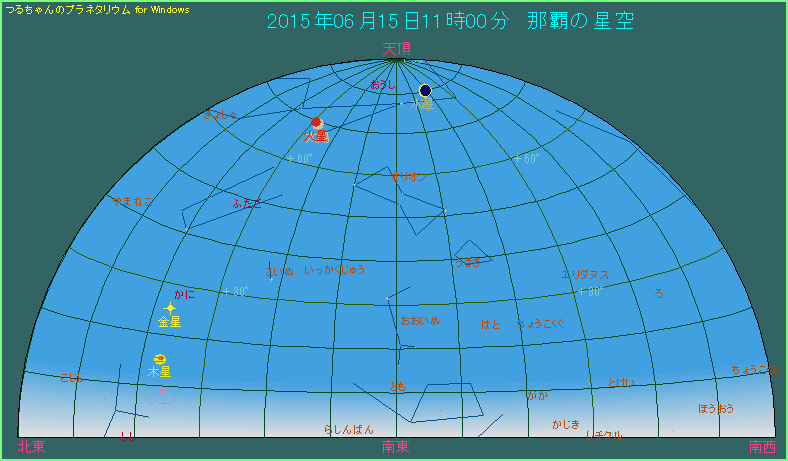
Task: Click the date and time header text
Action: (450, 21)
